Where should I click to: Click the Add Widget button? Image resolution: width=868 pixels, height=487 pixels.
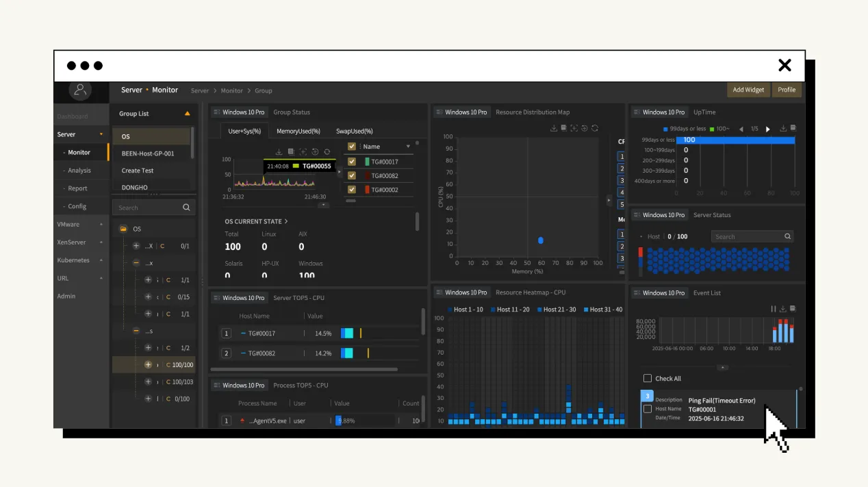(748, 90)
